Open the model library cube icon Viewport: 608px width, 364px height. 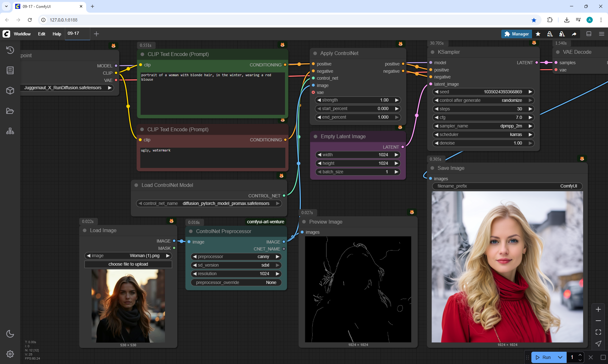pyautogui.click(x=10, y=90)
